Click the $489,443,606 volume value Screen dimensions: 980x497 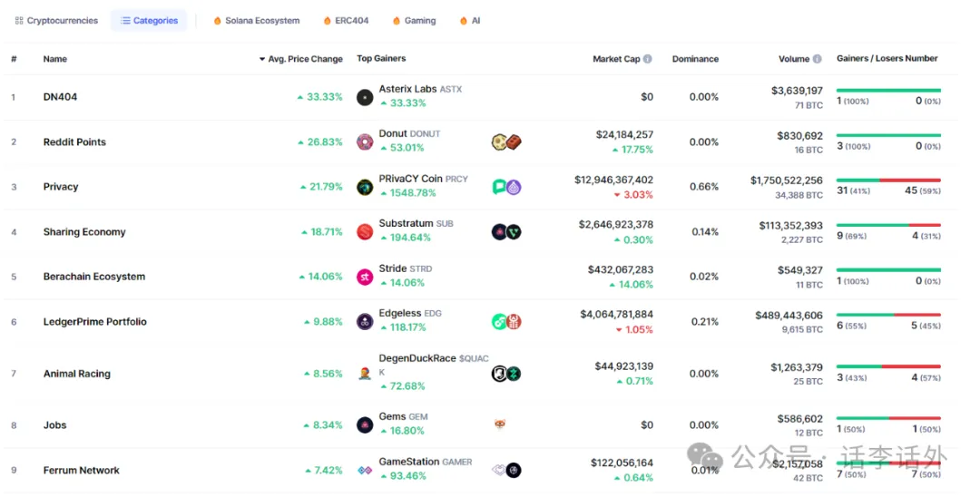789,316
